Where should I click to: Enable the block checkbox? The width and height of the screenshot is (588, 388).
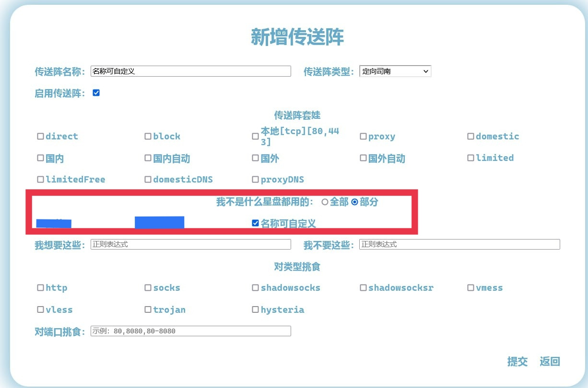point(148,137)
